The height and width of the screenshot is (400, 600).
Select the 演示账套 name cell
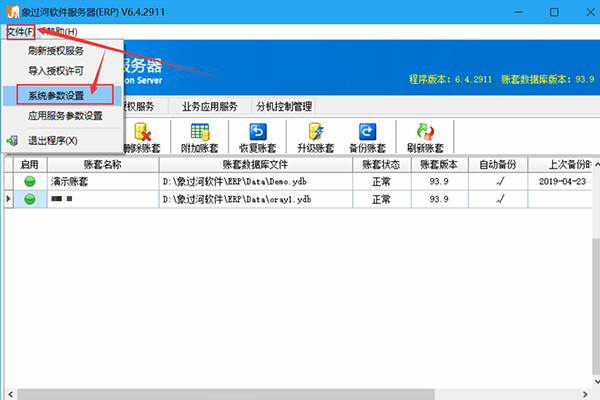coord(103,181)
